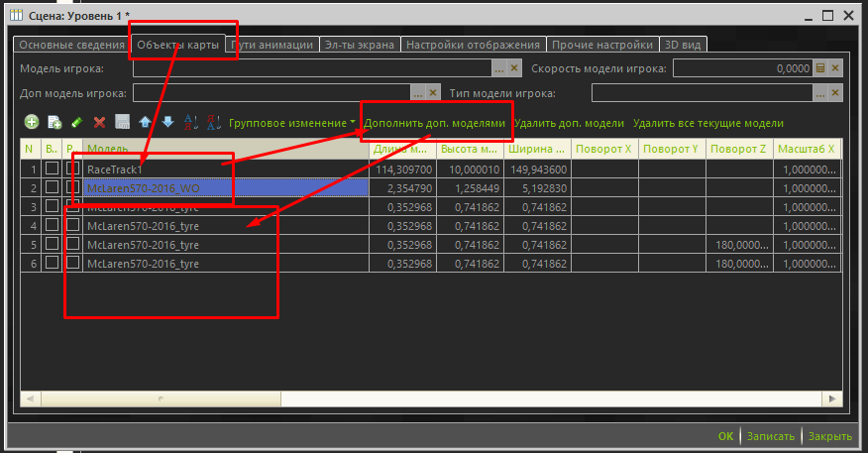Viewport: 868px width, 453px height.
Task: Switch to the Настройки отображения tab
Action: [x=473, y=45]
